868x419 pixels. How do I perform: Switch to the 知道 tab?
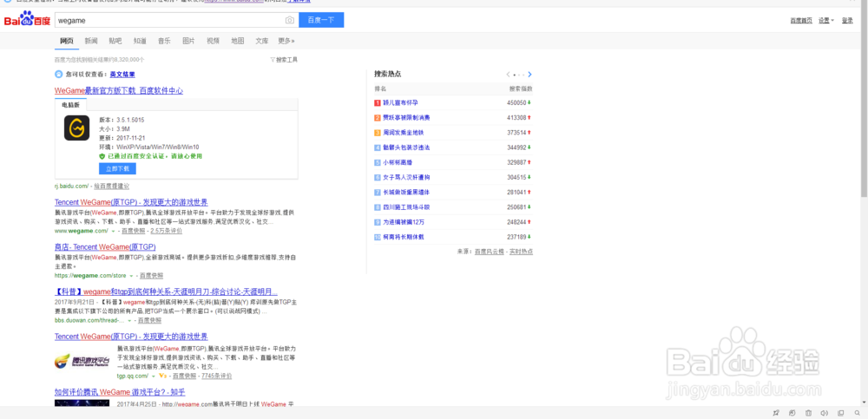(140, 41)
